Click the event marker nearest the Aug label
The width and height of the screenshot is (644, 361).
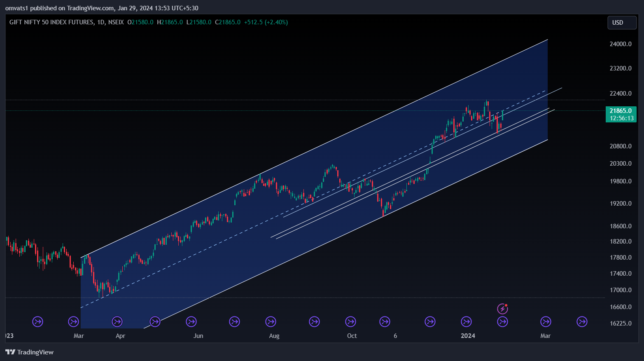pyautogui.click(x=271, y=321)
